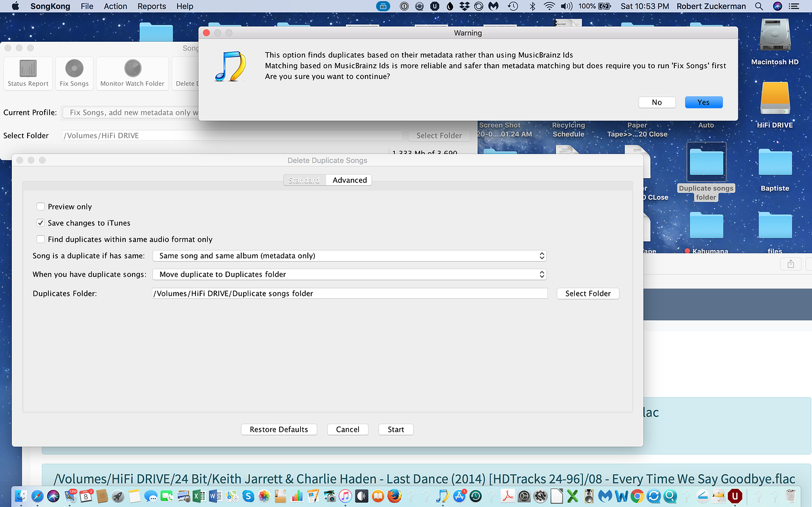Switch to the Standard tab
The image size is (812, 507).
coord(304,180)
